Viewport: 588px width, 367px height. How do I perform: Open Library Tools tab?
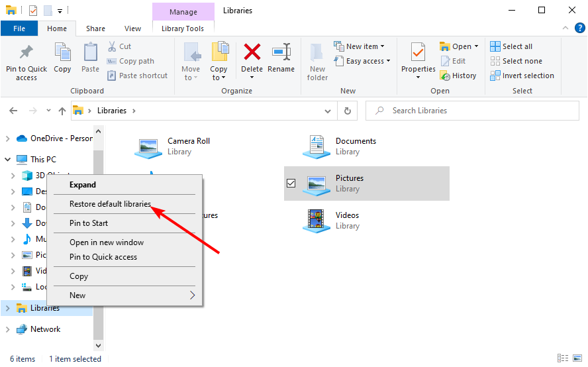183,28
